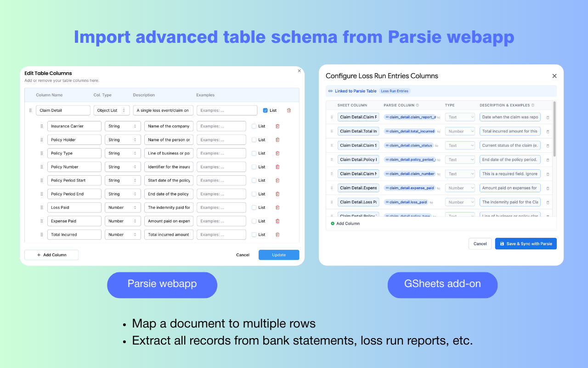Grab the Claim Detail drag handle in the webapp
The image size is (588, 368).
coord(30,110)
